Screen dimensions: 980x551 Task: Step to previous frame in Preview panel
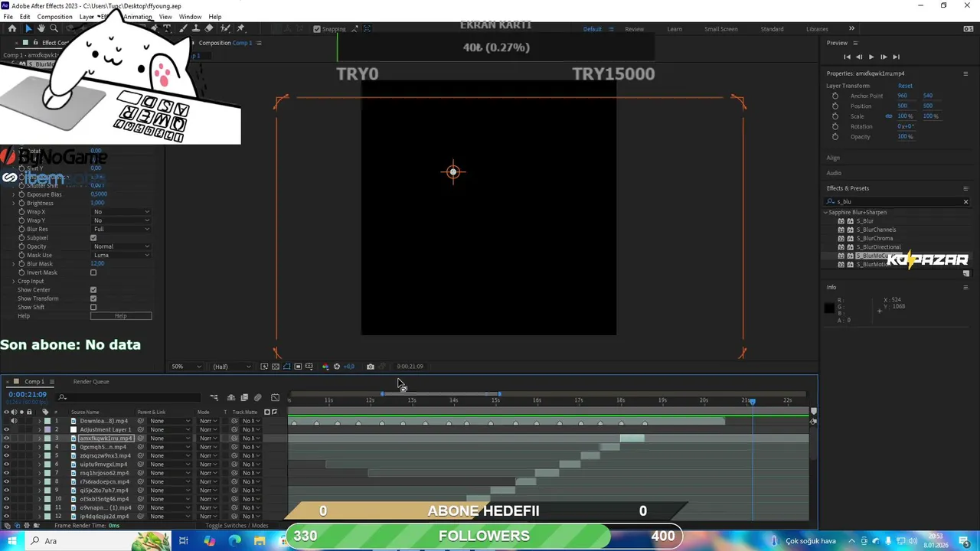(x=859, y=57)
